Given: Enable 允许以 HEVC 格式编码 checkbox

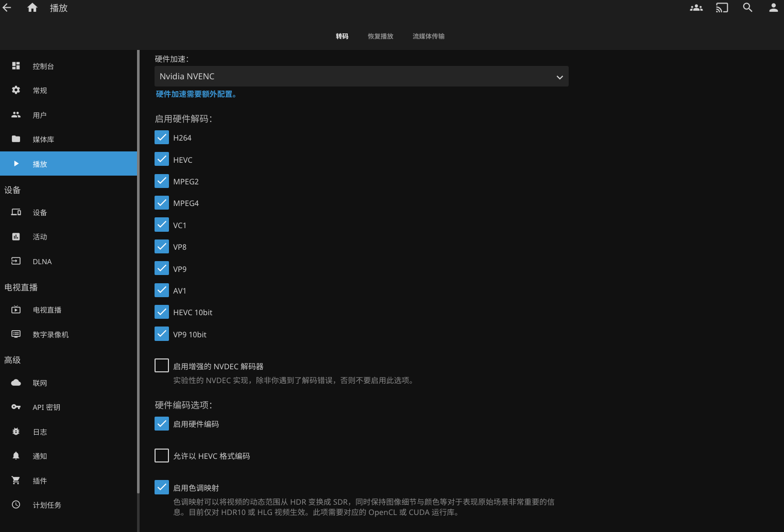Looking at the screenshot, I should coord(162,456).
